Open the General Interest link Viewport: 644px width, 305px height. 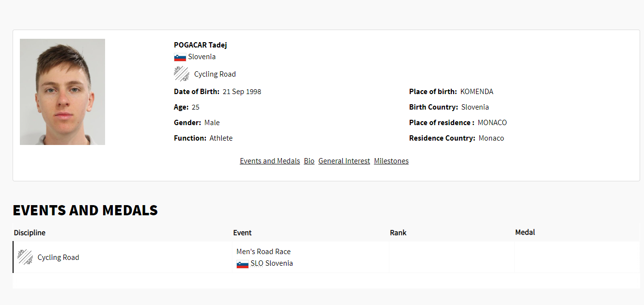point(344,161)
